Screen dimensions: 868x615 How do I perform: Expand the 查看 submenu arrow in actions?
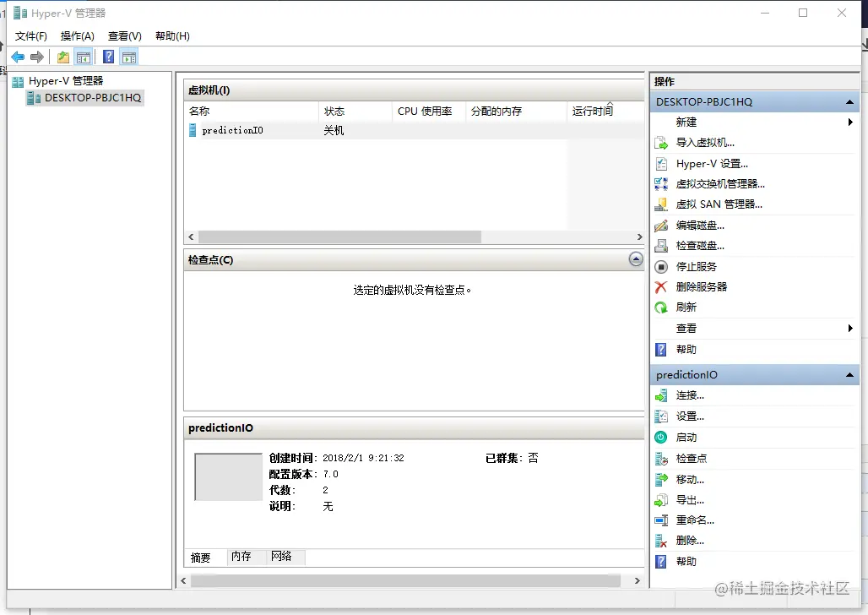[x=850, y=328]
